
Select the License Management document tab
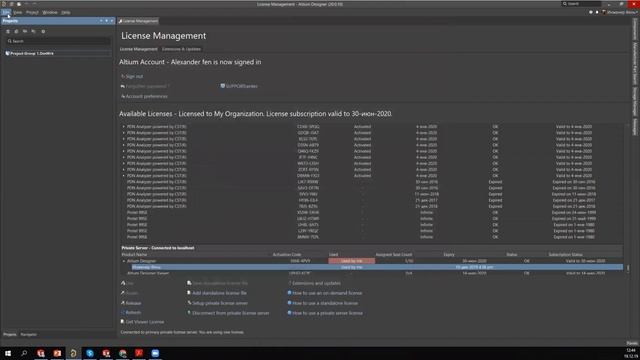138,21
